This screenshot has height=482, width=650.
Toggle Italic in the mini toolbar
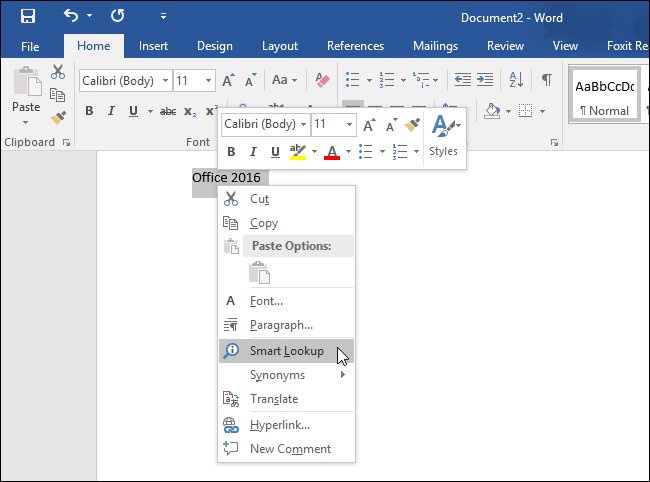point(253,152)
